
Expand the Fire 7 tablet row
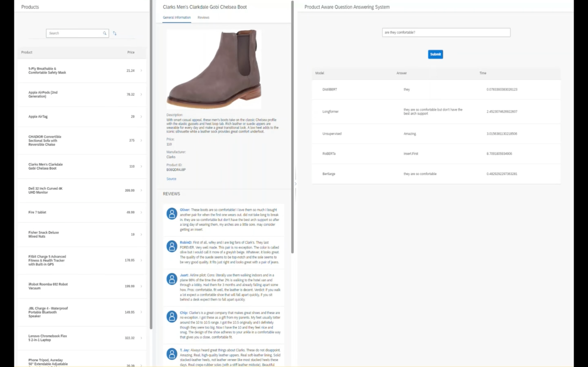point(141,212)
